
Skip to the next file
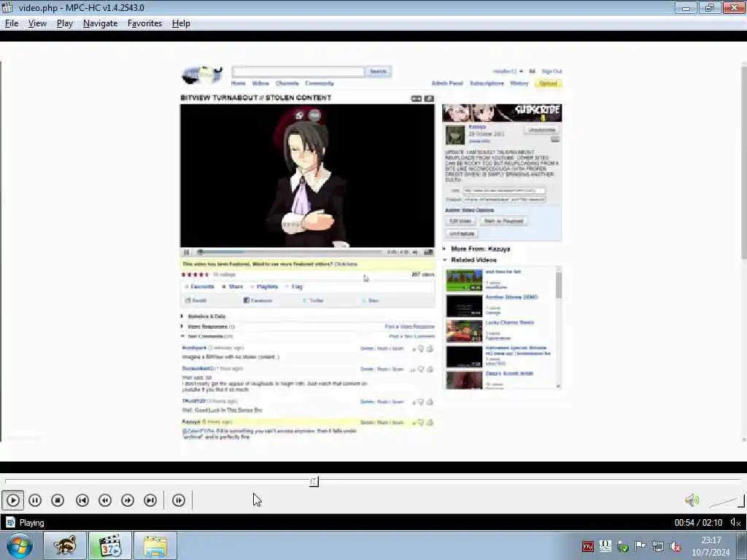click(x=150, y=500)
